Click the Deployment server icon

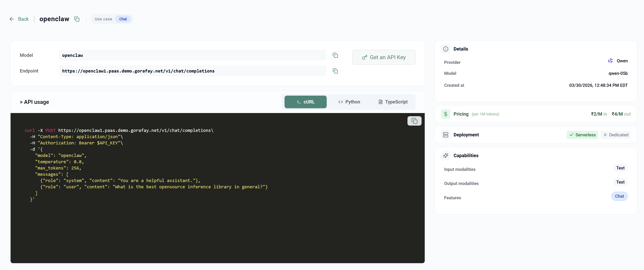coord(445,135)
